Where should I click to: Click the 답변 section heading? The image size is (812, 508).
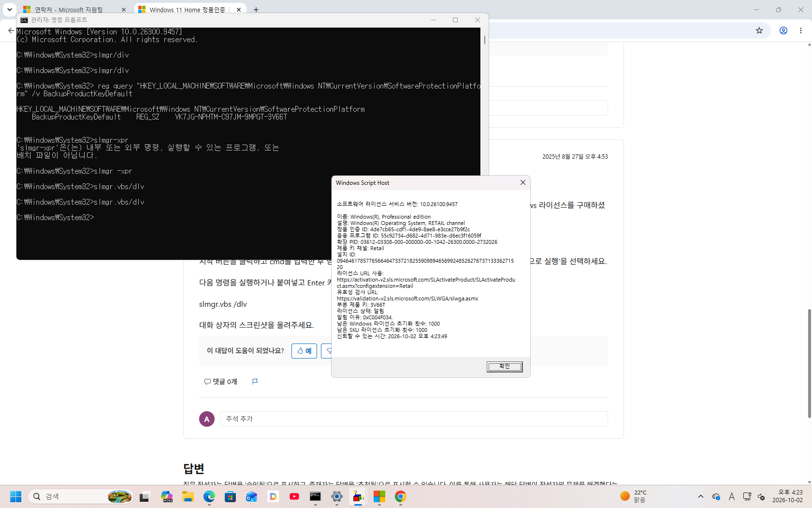click(x=194, y=468)
